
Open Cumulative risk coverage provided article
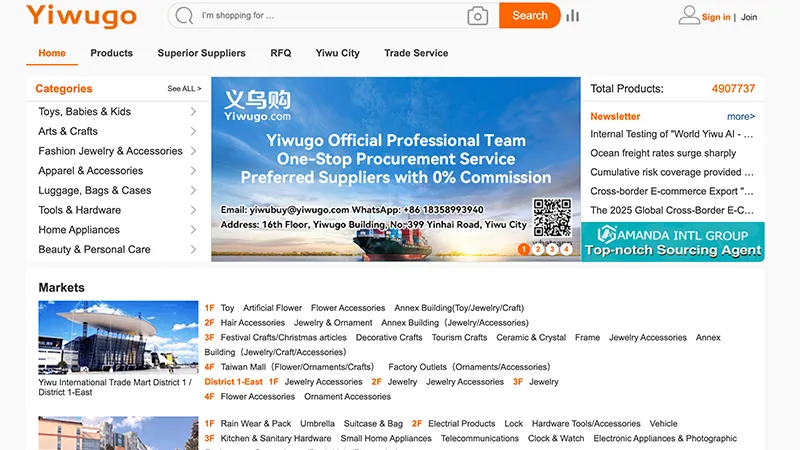pyautogui.click(x=672, y=172)
